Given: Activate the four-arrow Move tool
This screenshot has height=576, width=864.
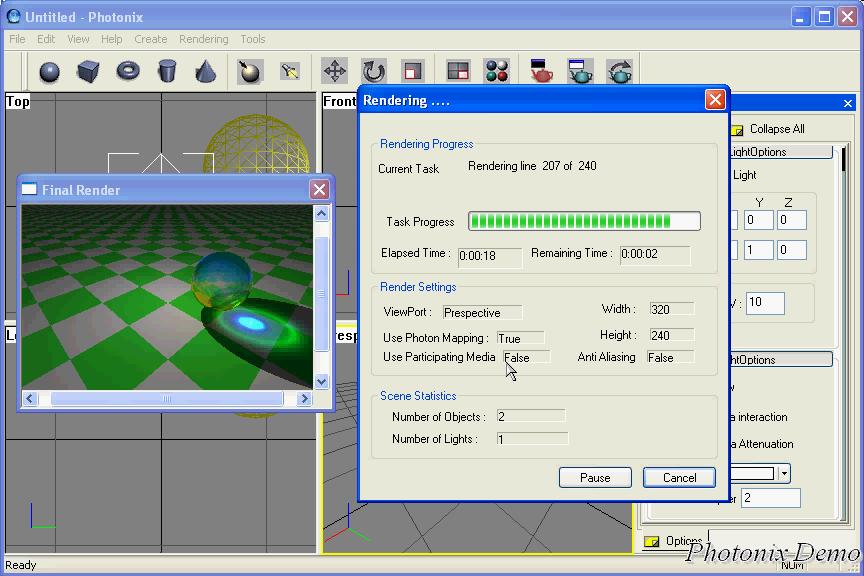Looking at the screenshot, I should click(x=334, y=71).
